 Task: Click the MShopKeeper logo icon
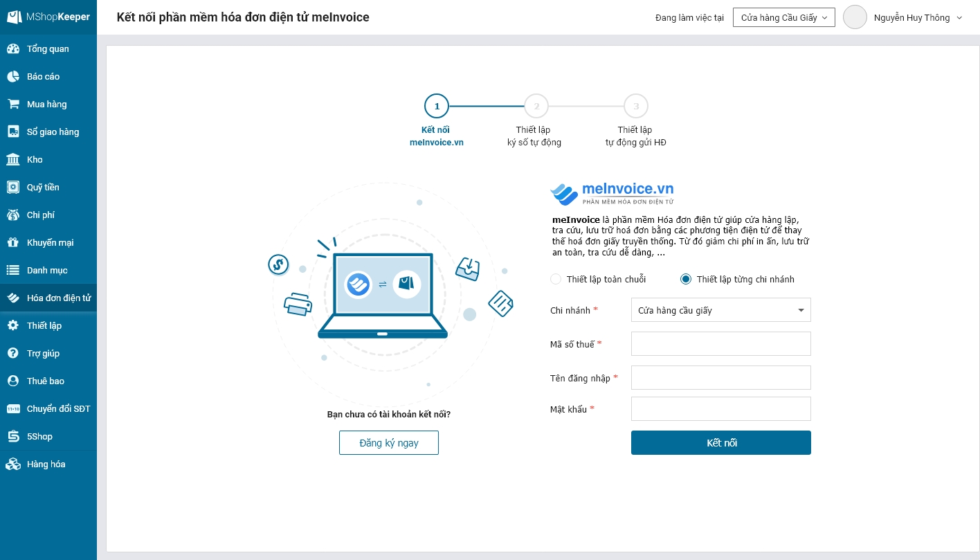[x=14, y=17]
